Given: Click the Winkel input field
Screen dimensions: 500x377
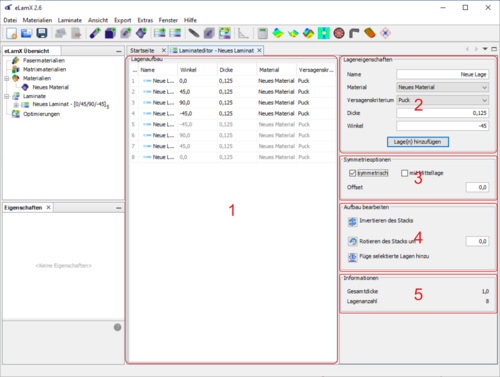Looking at the screenshot, I should point(443,126).
